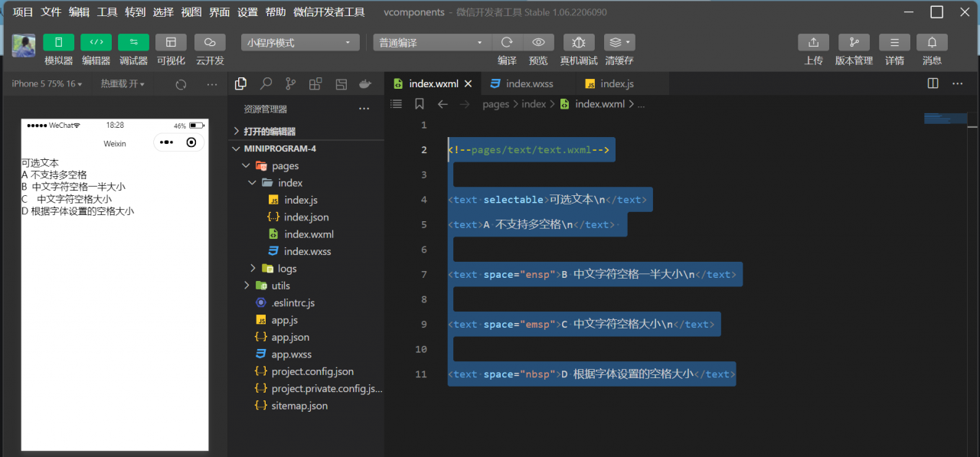Image resolution: width=980 pixels, height=457 pixels.
Task: Open index.json in the file tree
Action: click(x=308, y=217)
